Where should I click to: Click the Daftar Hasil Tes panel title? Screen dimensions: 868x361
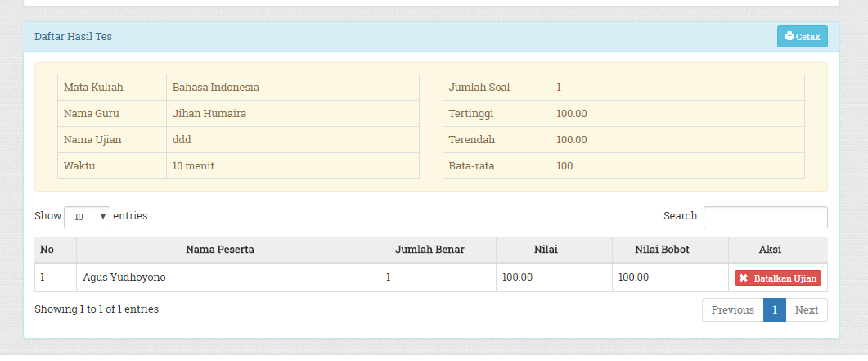pos(73,37)
